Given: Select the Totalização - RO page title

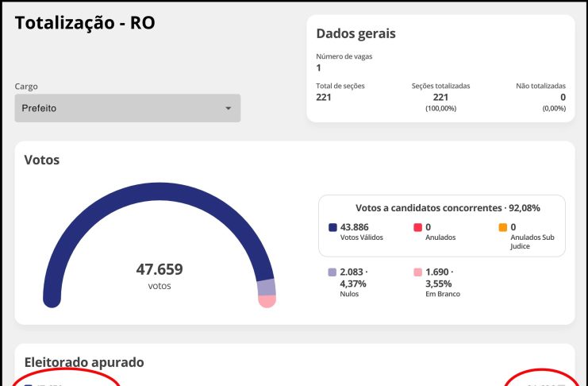Looking at the screenshot, I should (x=85, y=24).
